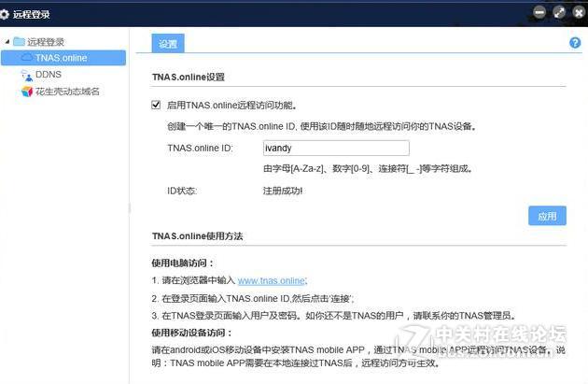588x384 pixels.
Task: Click the TNAS.online ID input field
Action: point(336,148)
